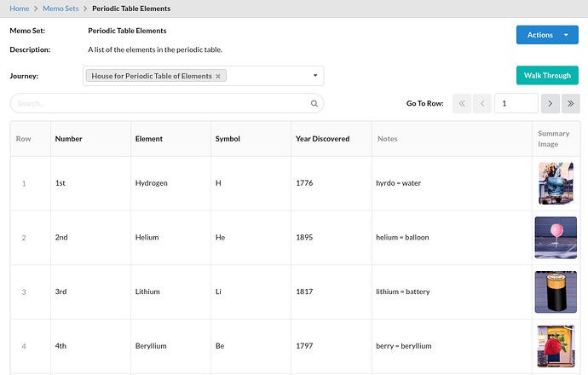Jump to last row with double-right arrow
588x375 pixels.
coord(571,103)
